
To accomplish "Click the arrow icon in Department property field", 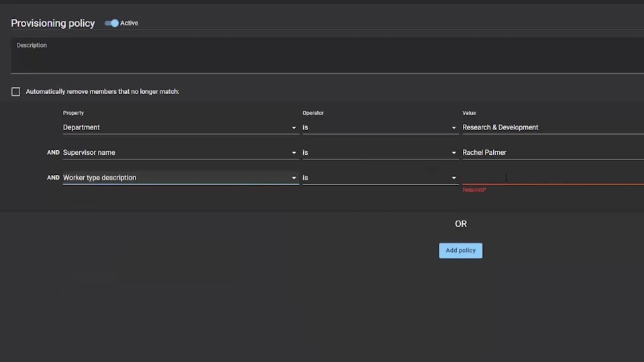I will click(x=294, y=127).
